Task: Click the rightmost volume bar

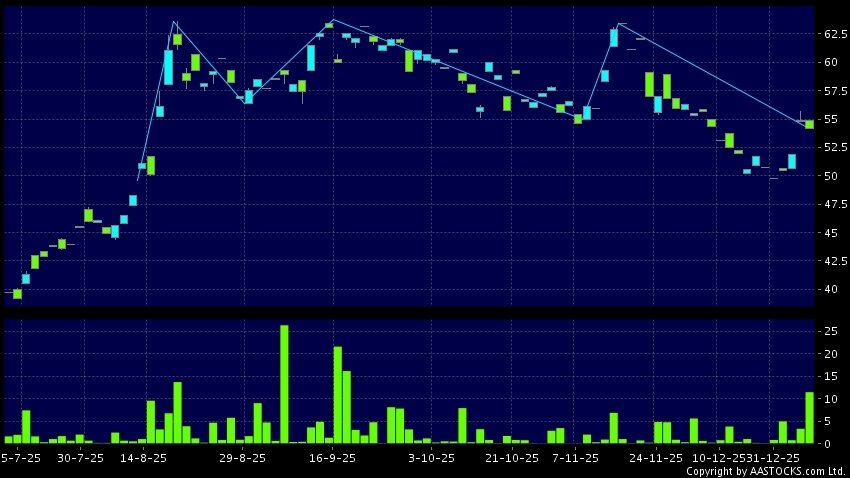Action: [809, 418]
